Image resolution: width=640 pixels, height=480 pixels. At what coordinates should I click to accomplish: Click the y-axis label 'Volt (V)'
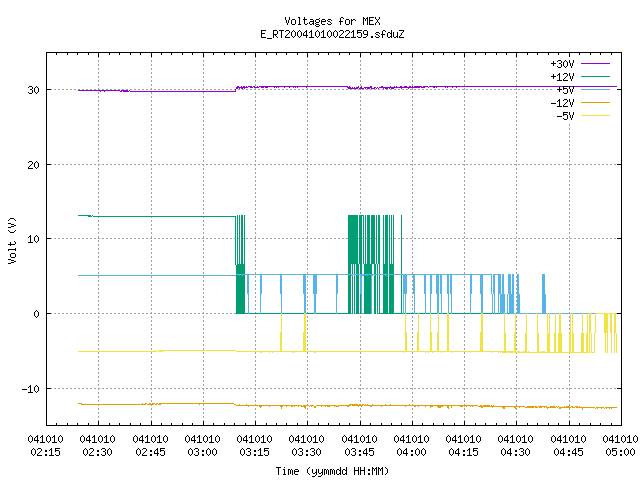(12, 240)
